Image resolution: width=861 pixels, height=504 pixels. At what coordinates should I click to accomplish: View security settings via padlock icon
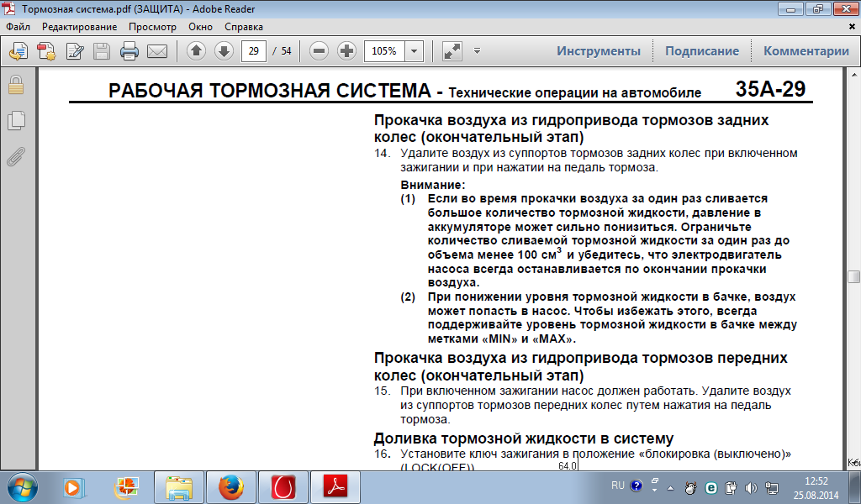point(15,85)
